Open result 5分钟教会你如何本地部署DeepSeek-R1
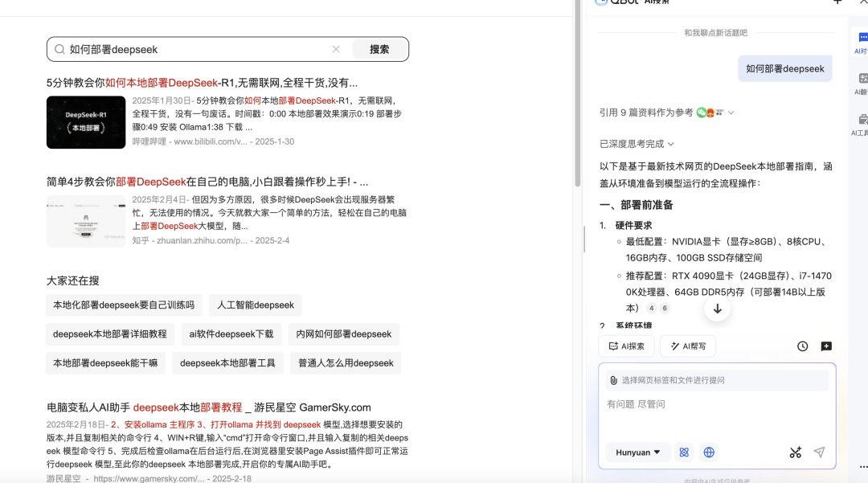This screenshot has width=868, height=483. coord(202,83)
